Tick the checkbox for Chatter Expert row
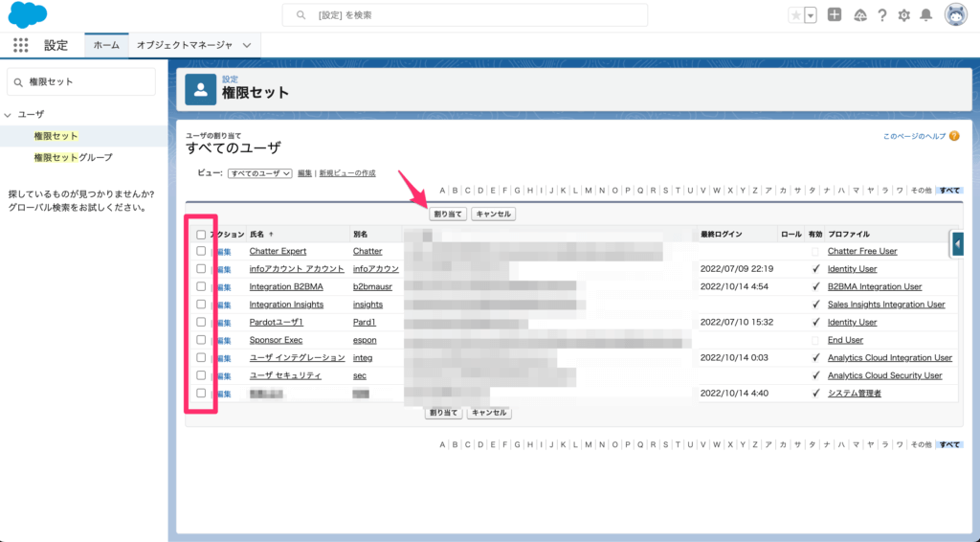Screen dimensions: 980x542 click(201, 251)
